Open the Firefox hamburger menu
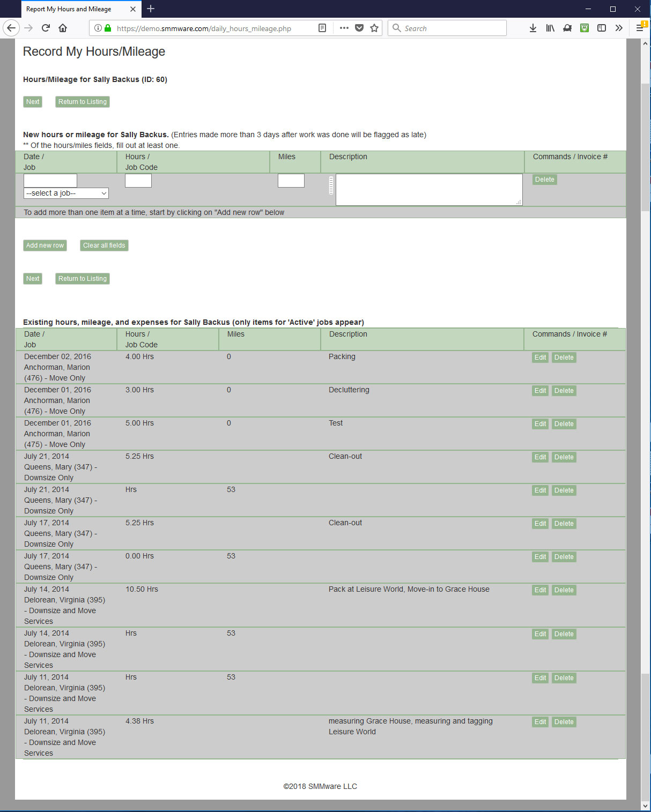This screenshot has width=651, height=812. click(640, 28)
